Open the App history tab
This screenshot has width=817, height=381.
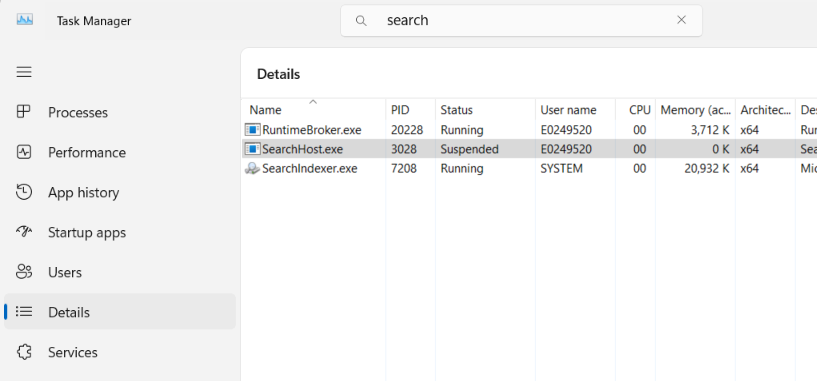(x=119, y=192)
